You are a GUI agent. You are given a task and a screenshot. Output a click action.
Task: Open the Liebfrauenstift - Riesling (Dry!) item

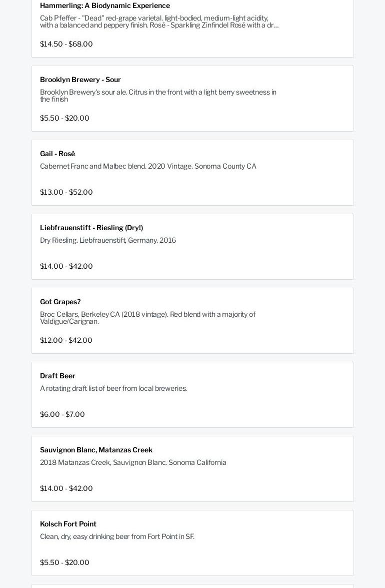point(91,228)
